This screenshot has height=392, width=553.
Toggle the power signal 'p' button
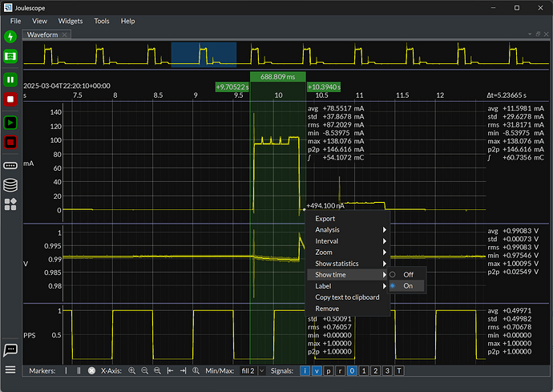point(329,371)
